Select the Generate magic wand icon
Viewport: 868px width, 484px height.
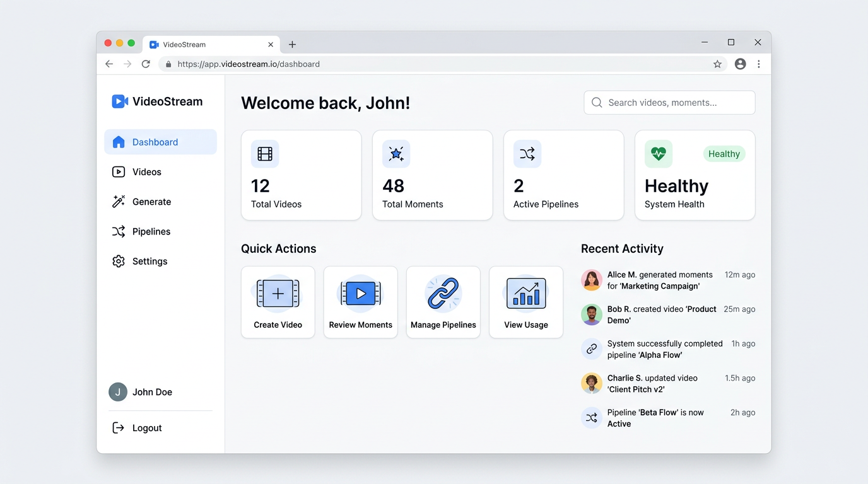click(119, 201)
